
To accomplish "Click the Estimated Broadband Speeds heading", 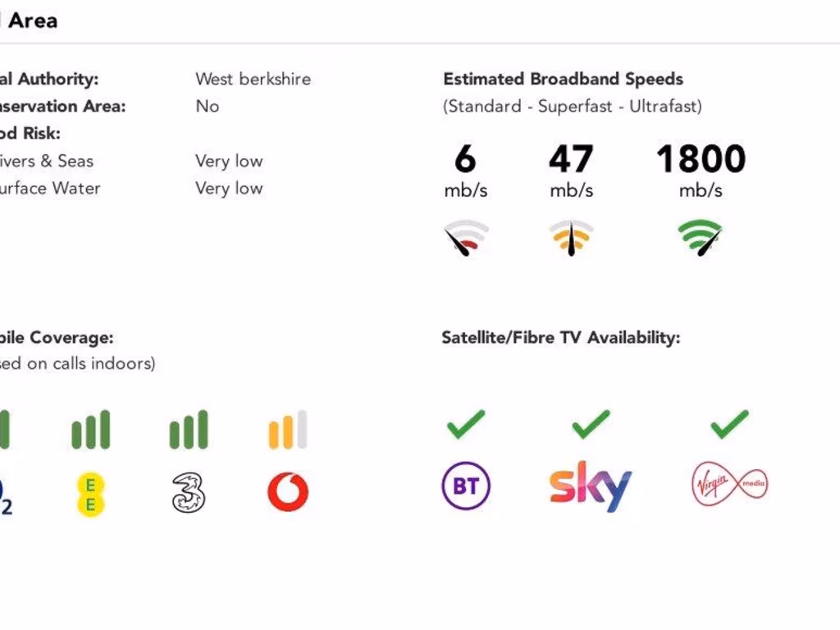I will tap(563, 80).
